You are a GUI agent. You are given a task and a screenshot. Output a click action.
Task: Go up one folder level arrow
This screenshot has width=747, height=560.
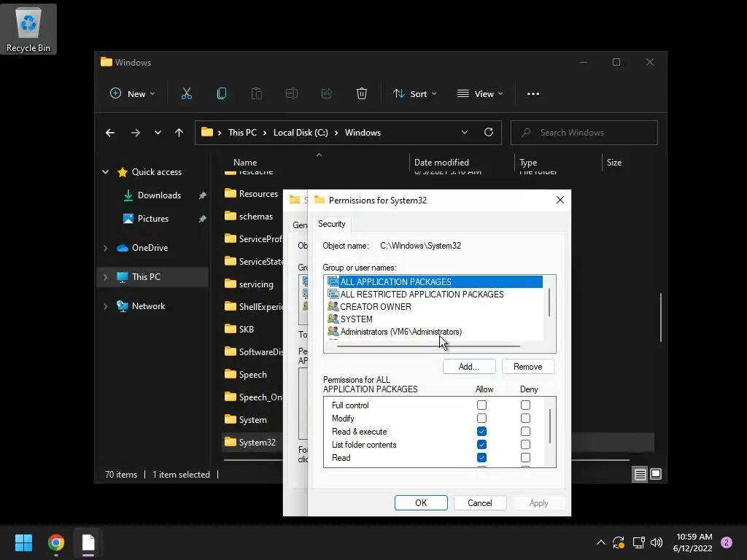[x=179, y=133]
